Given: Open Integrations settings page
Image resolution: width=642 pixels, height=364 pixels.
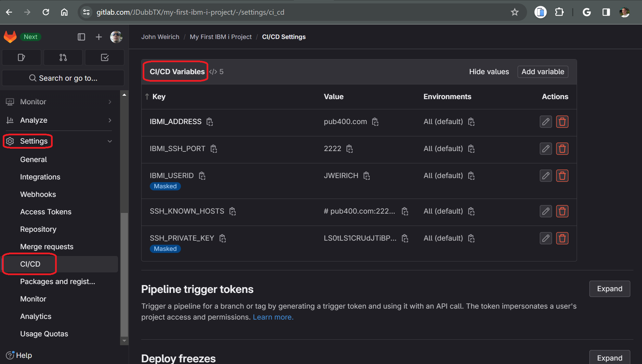Looking at the screenshot, I should point(40,177).
